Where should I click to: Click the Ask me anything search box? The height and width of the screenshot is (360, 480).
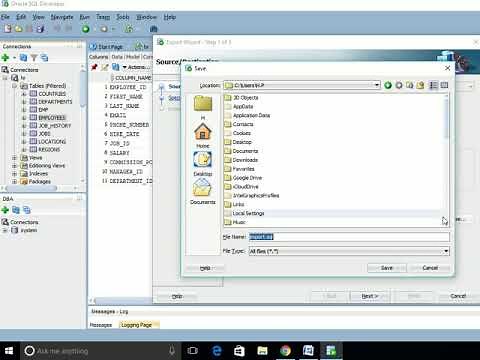(x=100, y=351)
